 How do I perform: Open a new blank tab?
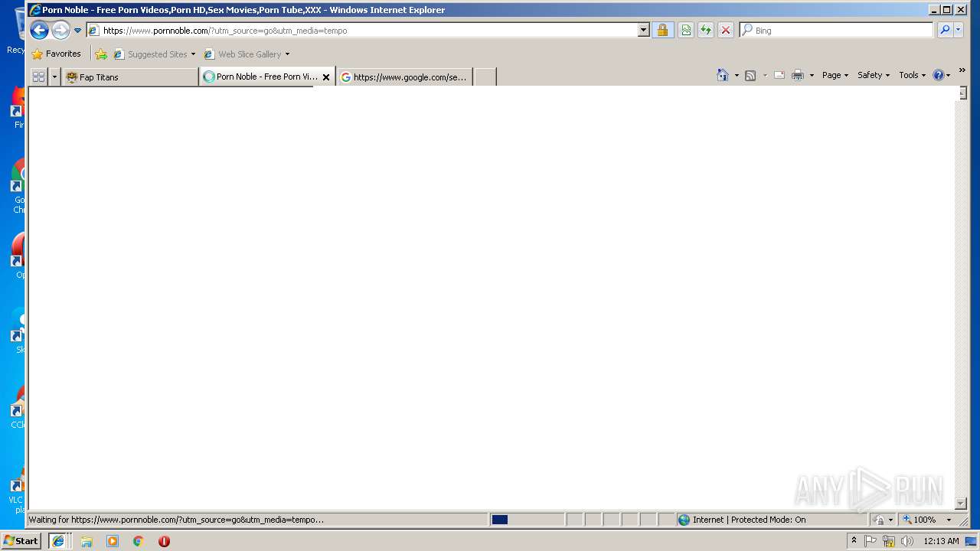[x=485, y=77]
